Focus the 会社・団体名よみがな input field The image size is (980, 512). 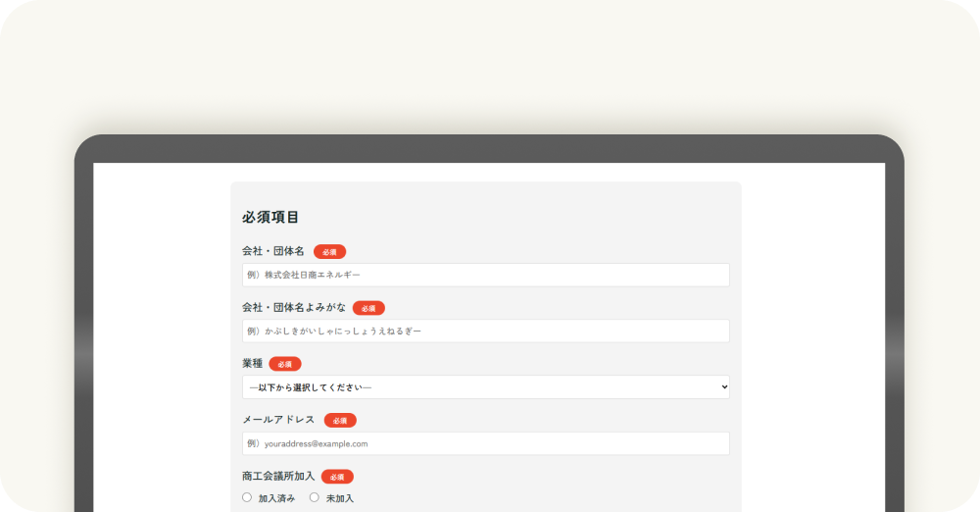pos(485,332)
